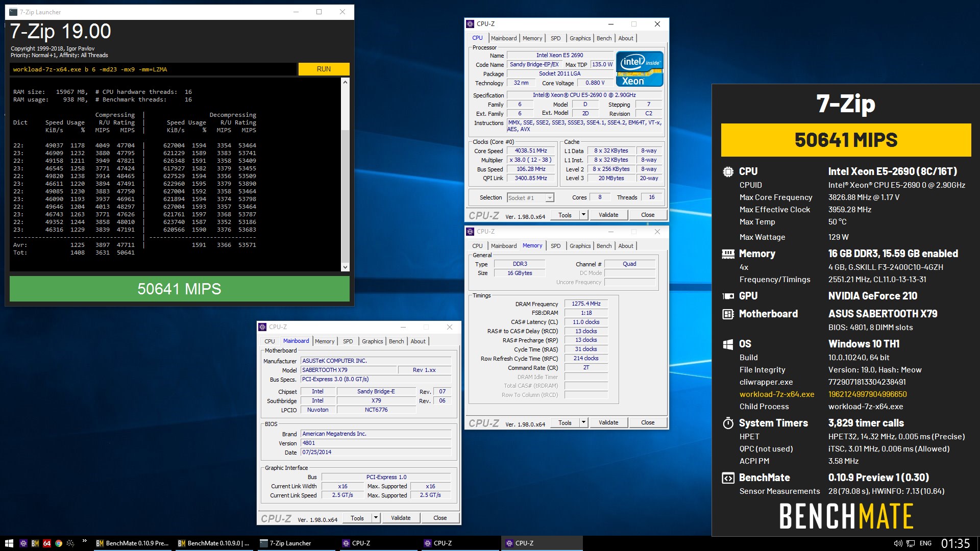Click the Motherboard icon in BenchMate panel

click(728, 314)
